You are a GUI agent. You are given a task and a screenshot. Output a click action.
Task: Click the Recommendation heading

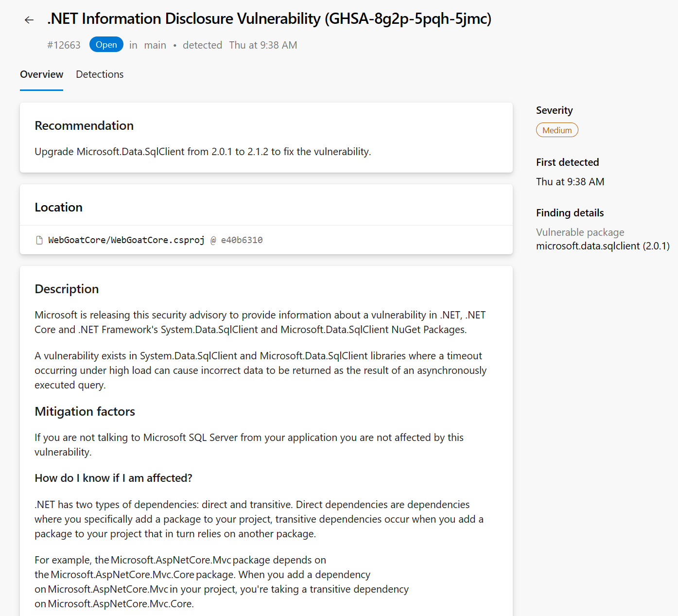click(84, 125)
